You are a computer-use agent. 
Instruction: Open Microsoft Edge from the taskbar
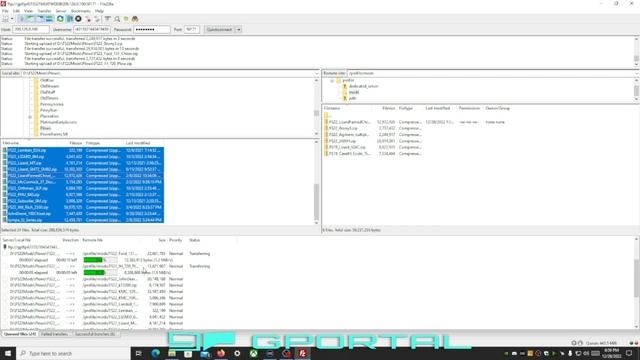point(156,353)
